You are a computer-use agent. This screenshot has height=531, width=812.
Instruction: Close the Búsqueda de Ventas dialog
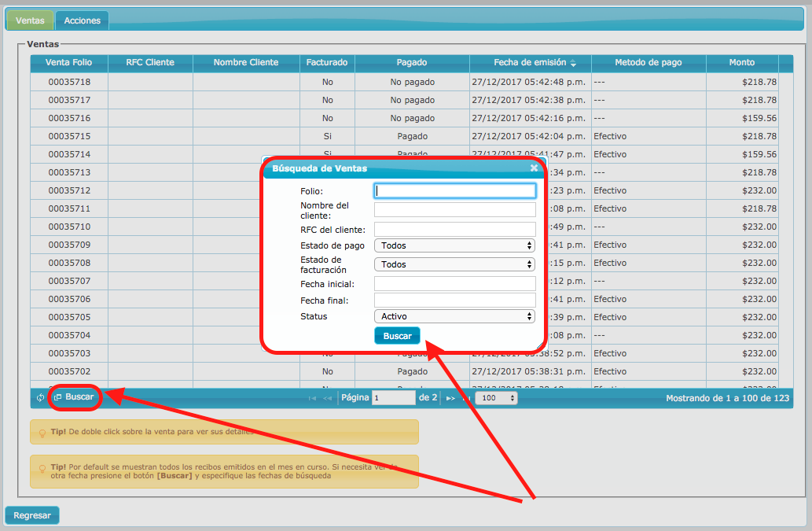click(x=534, y=168)
